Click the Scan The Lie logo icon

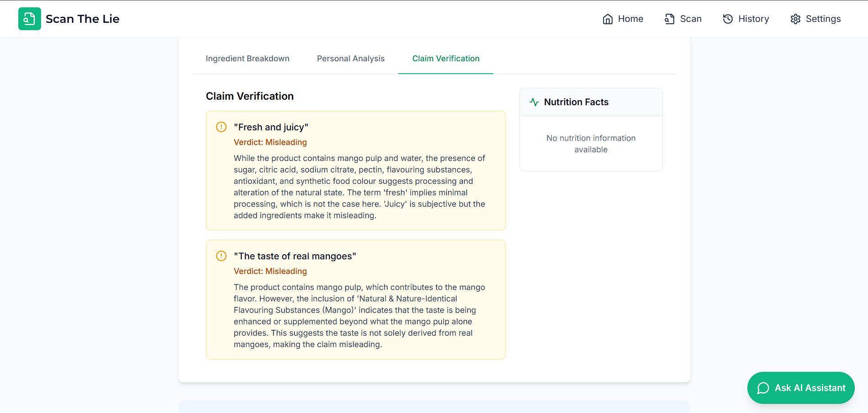[x=30, y=19]
